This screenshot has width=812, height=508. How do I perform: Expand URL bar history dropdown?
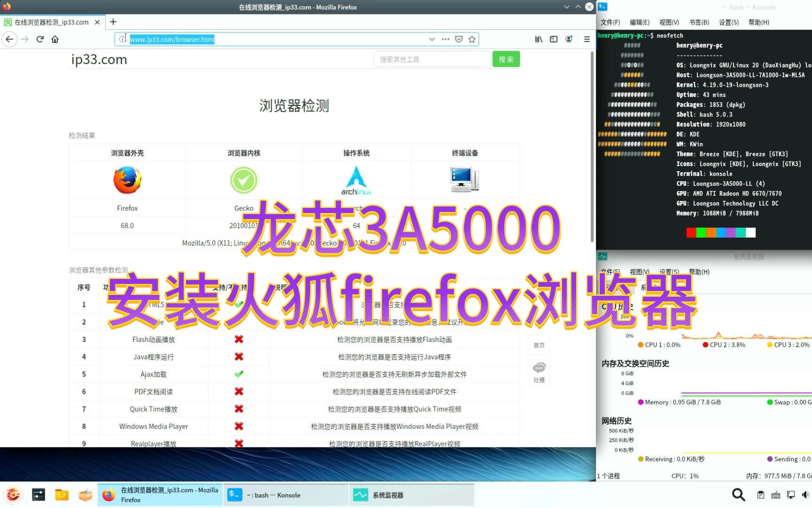pyautogui.click(x=432, y=39)
